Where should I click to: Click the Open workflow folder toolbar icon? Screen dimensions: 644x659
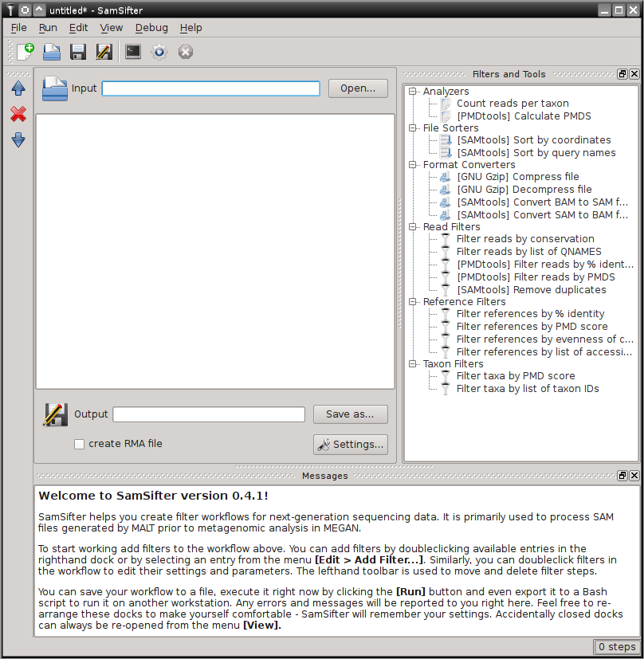[x=52, y=52]
